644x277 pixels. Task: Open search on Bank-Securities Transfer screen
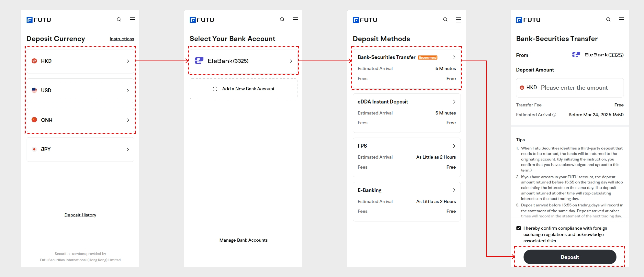pos(609,19)
